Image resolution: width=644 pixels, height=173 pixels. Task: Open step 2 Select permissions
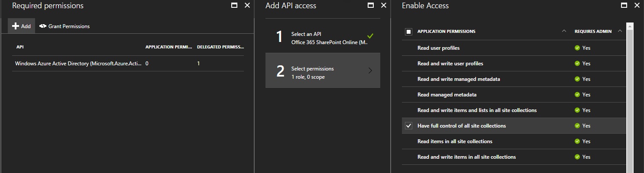coord(323,70)
